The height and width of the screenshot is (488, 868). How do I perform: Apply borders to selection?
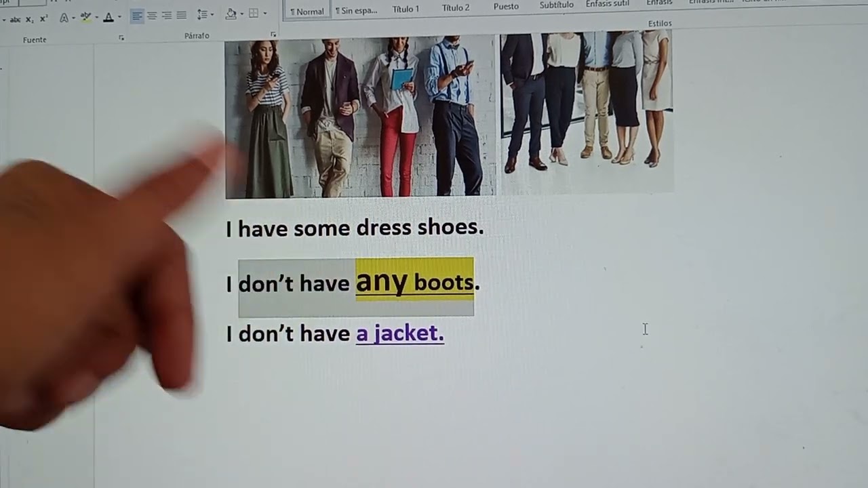(x=254, y=13)
